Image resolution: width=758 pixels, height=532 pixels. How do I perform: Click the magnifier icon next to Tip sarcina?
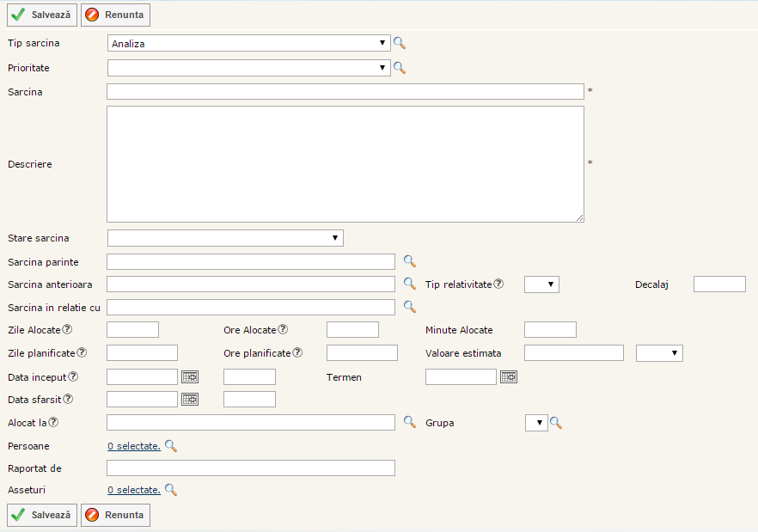click(x=399, y=43)
